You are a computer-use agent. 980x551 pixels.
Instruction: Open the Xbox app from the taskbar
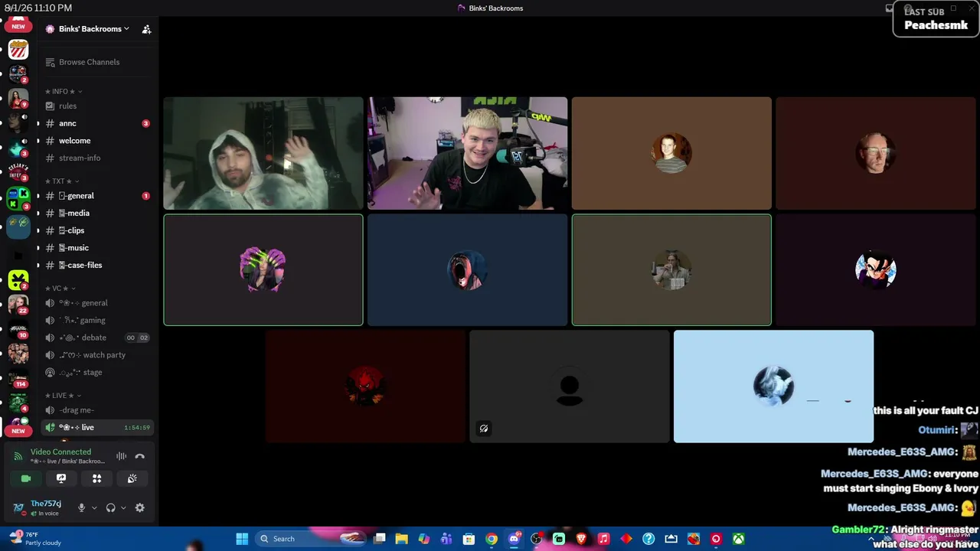738,539
